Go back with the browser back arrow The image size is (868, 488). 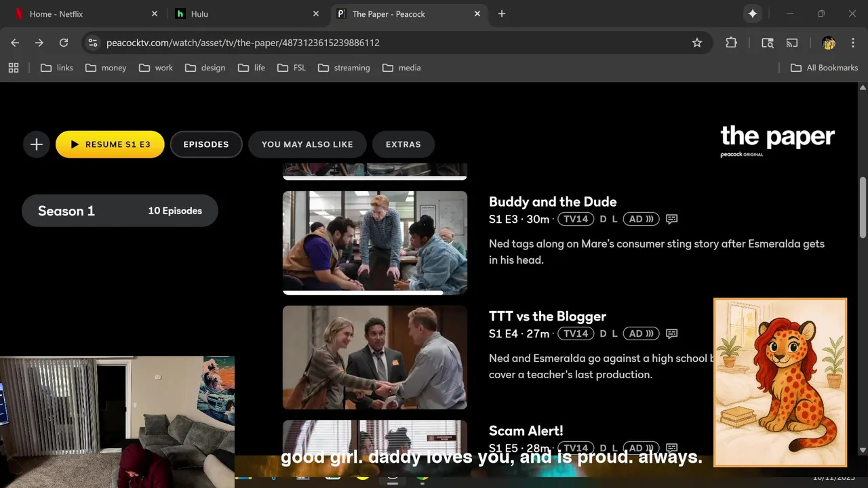coord(15,43)
